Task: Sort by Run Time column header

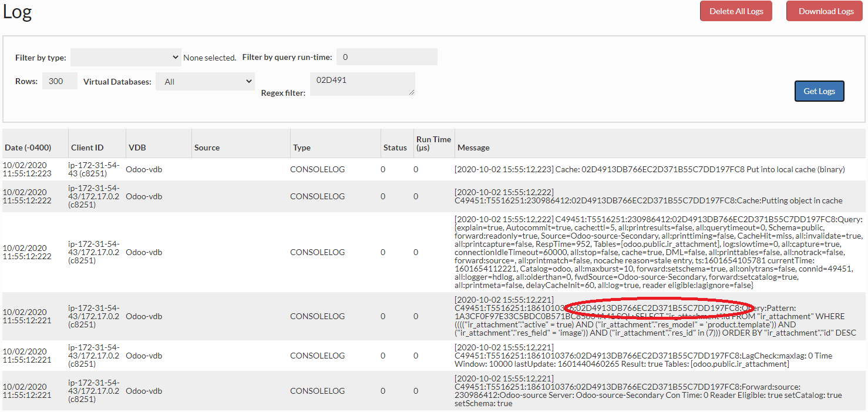Action: coord(433,143)
